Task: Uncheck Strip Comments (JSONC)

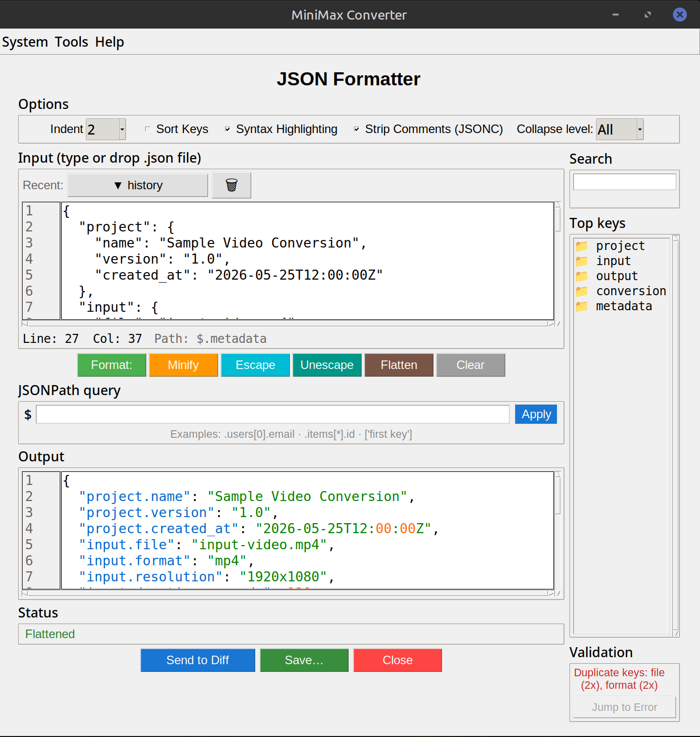Action: (x=357, y=129)
